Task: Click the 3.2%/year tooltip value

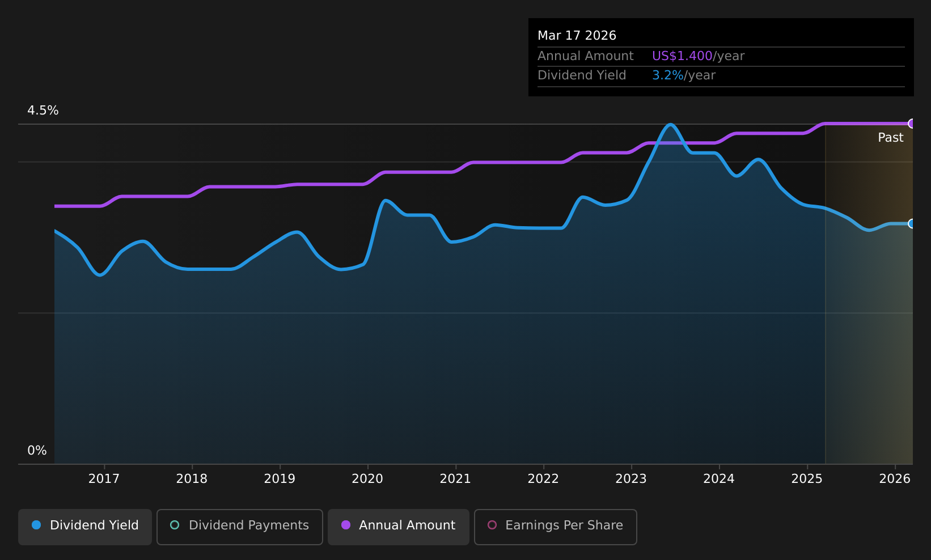Action: tap(684, 75)
